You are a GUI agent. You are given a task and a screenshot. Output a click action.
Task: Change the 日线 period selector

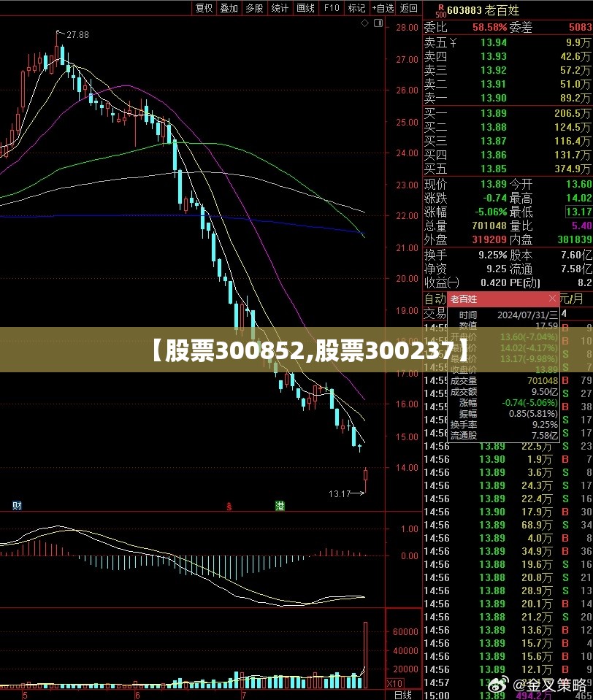tap(403, 695)
